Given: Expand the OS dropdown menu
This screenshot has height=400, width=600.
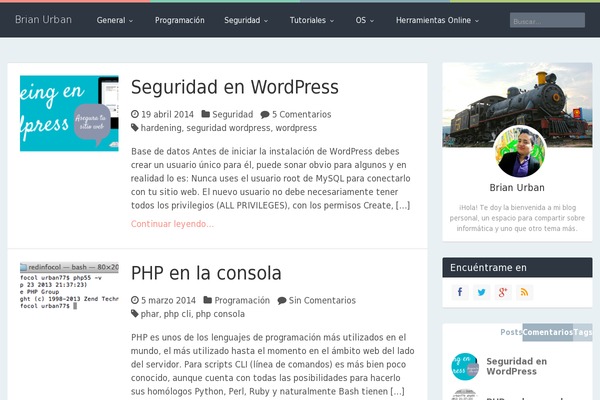Looking at the screenshot, I should pos(364,20).
